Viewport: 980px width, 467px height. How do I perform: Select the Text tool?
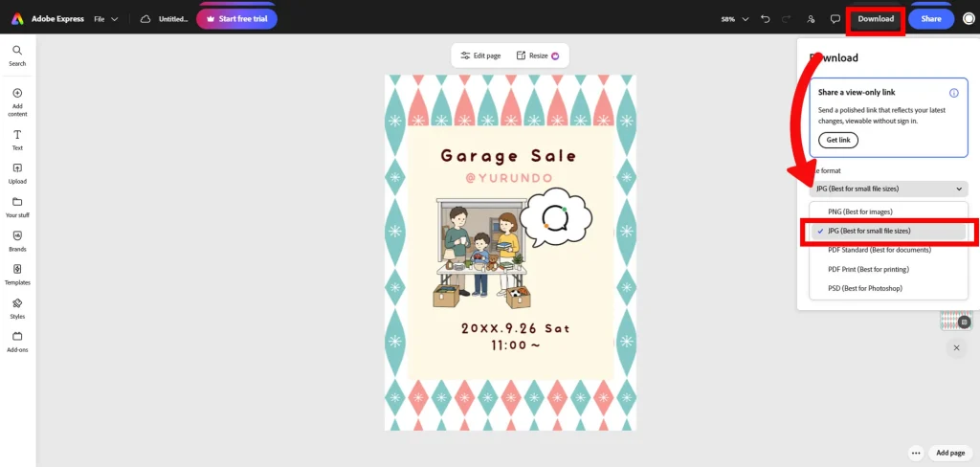(x=17, y=140)
